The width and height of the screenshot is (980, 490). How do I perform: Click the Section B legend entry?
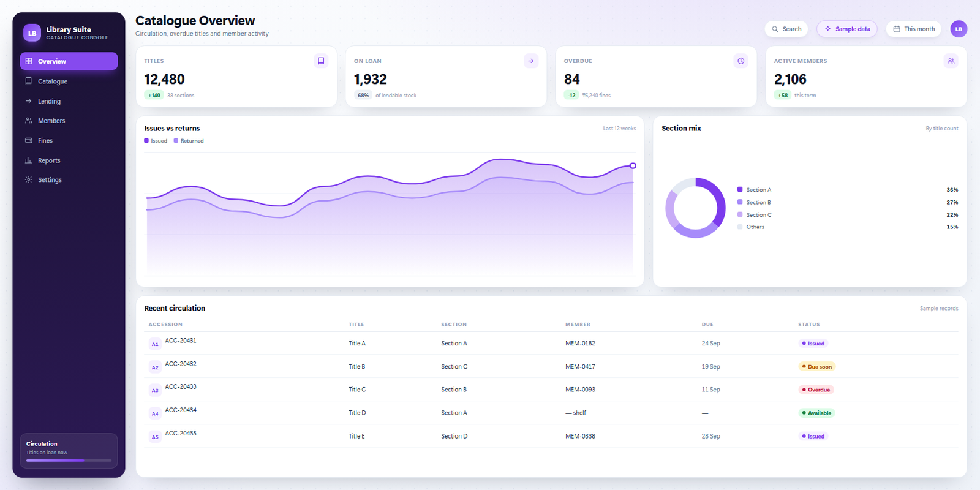[848, 202]
